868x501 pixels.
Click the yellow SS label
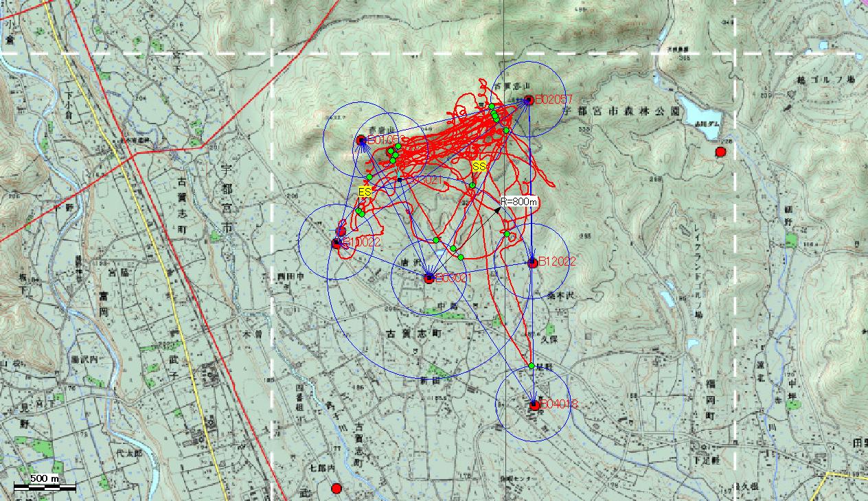point(479,167)
